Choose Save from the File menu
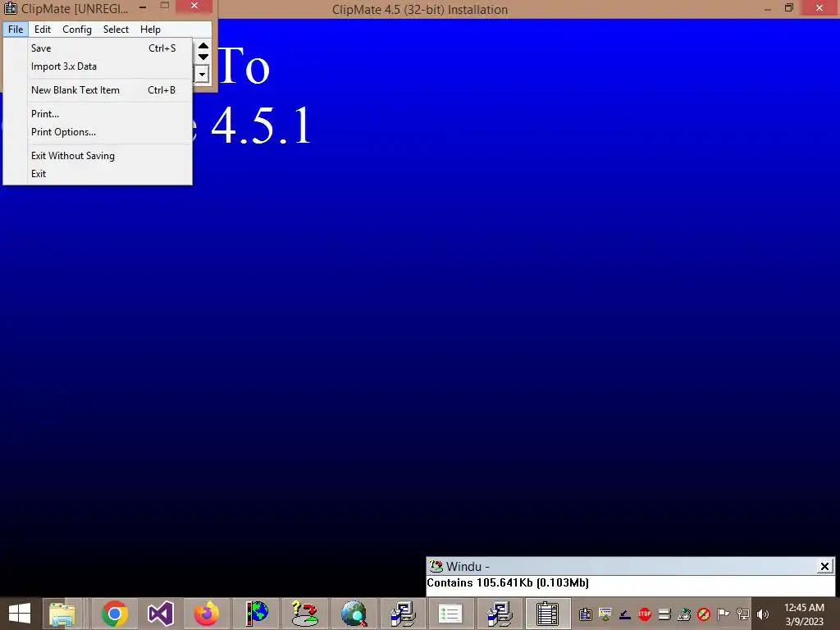The image size is (840, 630). tap(110, 48)
